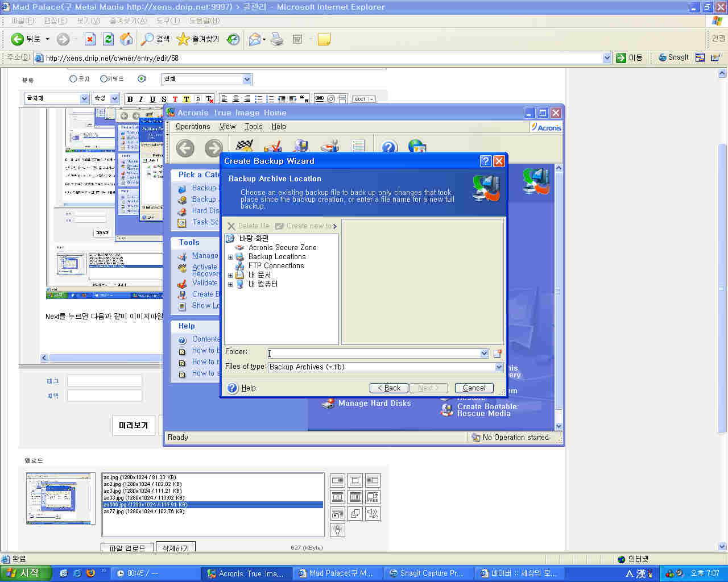The width and height of the screenshot is (728, 582).
Task: Go forward in the Acronis toolbar
Action: 213,148
